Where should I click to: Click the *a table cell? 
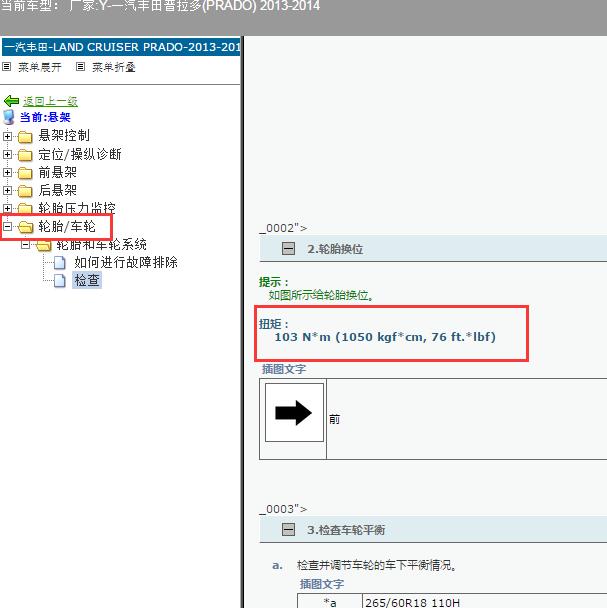click(x=330, y=602)
